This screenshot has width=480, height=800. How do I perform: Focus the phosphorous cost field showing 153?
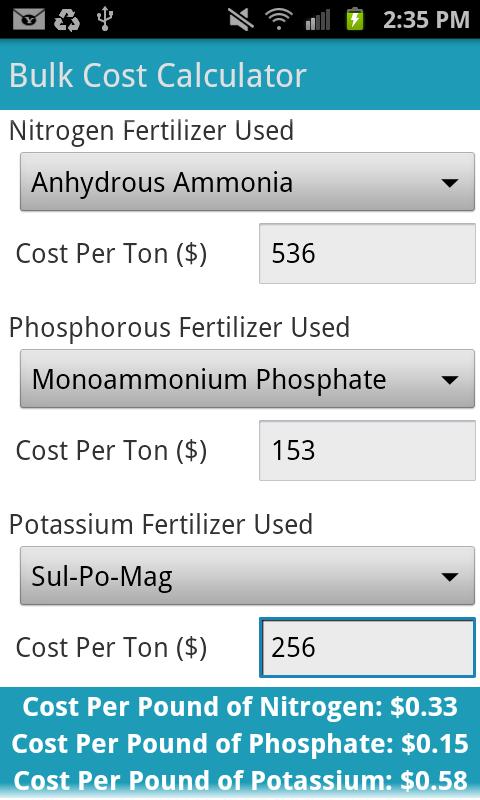(367, 451)
